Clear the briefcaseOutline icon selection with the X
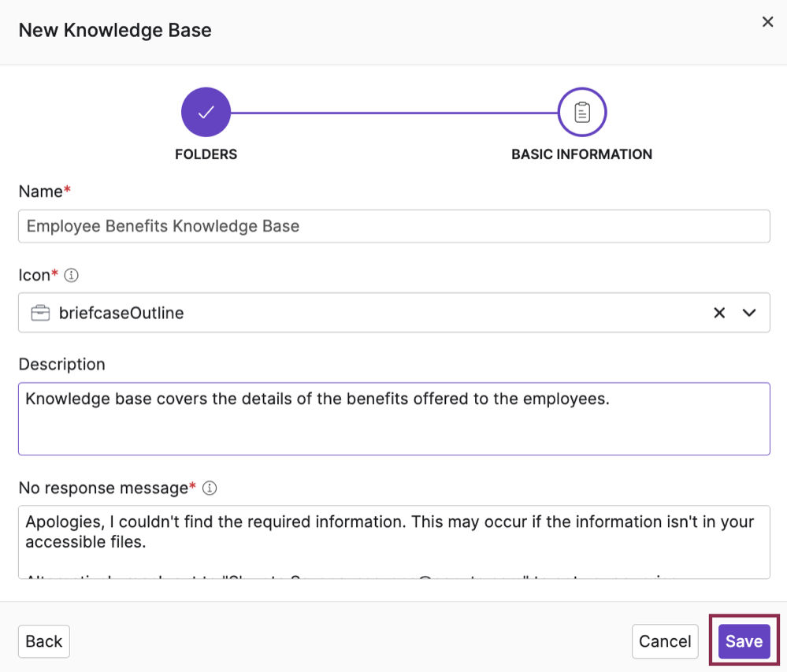787x672 pixels. [718, 312]
